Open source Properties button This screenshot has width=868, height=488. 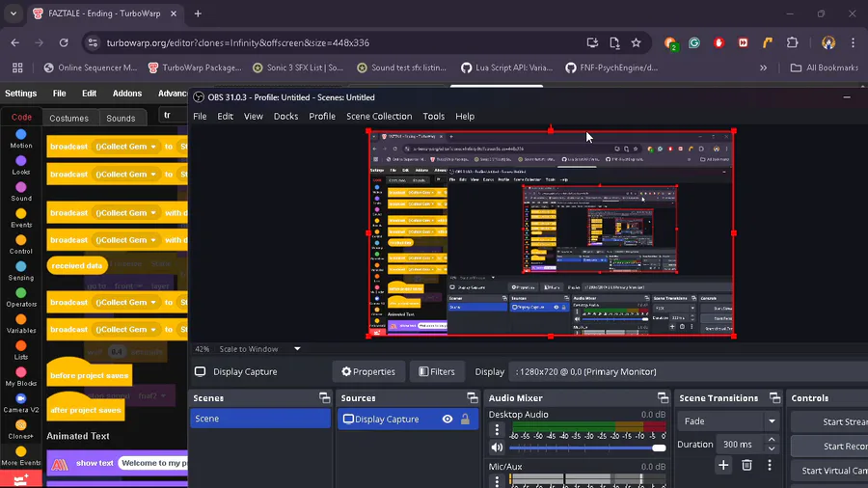(x=368, y=372)
